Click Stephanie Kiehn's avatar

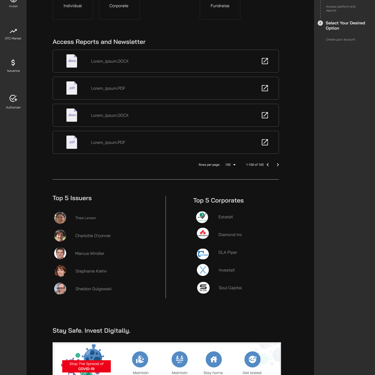click(x=60, y=271)
